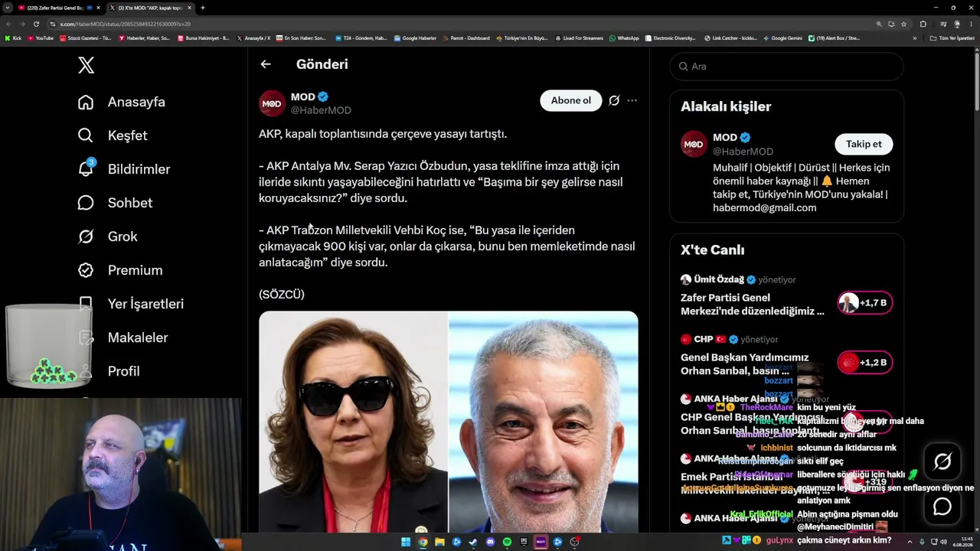Reload the page
This screenshot has width=980, height=551.
36,24
